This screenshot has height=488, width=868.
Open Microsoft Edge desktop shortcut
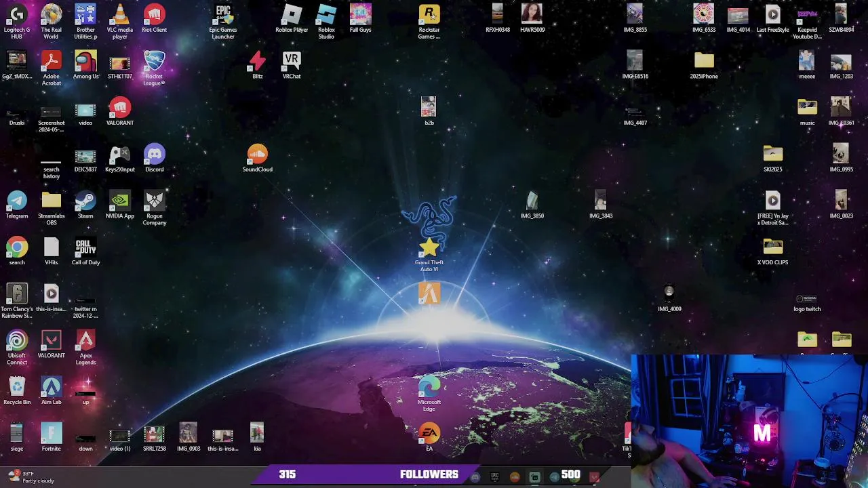tap(429, 394)
